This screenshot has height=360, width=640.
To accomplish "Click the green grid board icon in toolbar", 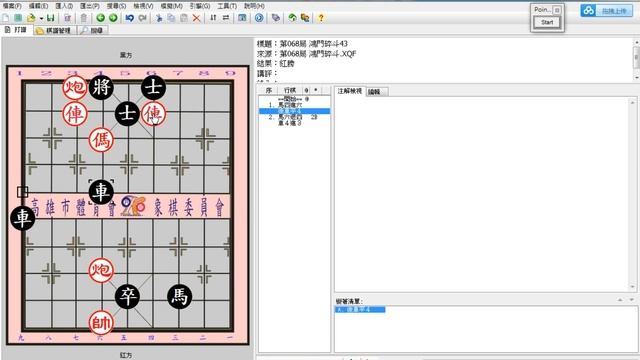I will pyautogui.click(x=18, y=18).
